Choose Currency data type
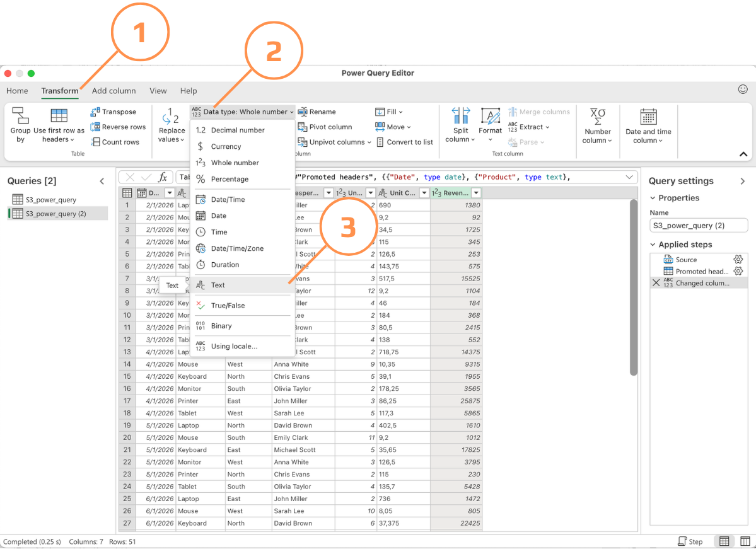The width and height of the screenshot is (756, 549). [x=243, y=146]
